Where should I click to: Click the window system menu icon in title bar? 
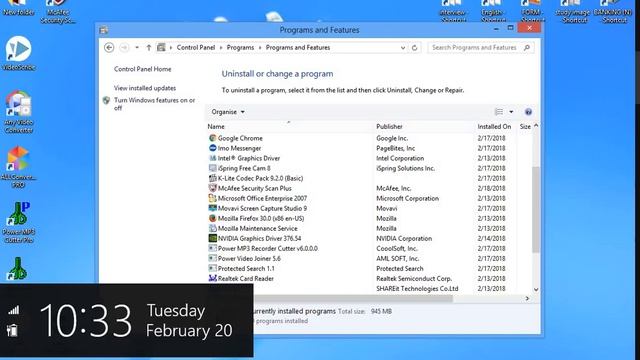coord(104,30)
